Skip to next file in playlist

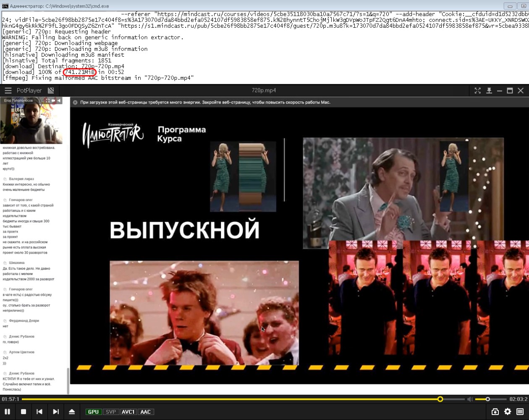(55, 412)
